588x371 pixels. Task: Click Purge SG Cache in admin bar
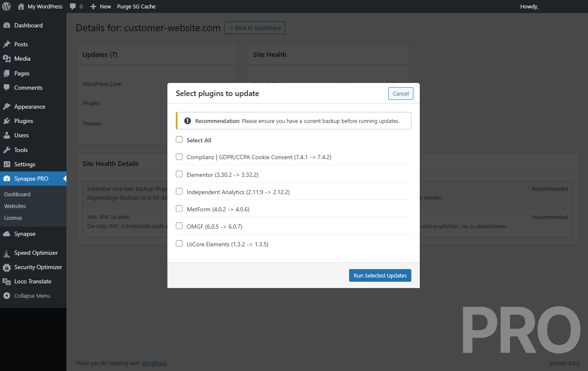click(136, 6)
